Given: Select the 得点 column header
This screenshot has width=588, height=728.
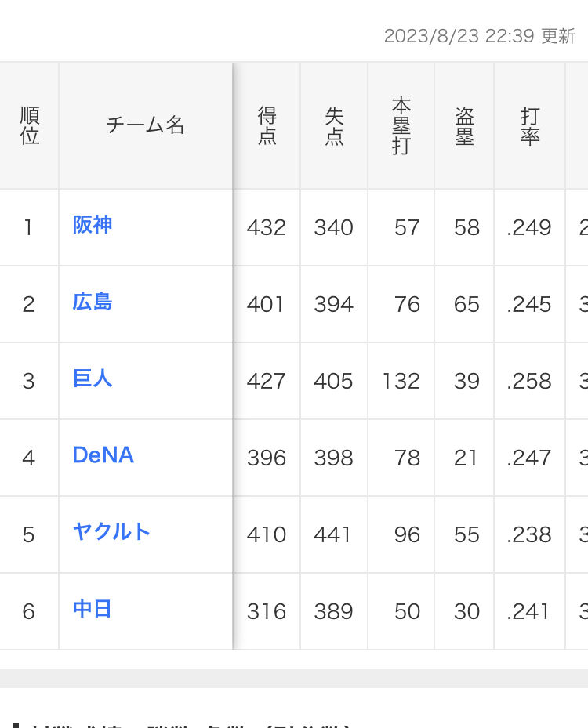Looking at the screenshot, I should [x=267, y=125].
